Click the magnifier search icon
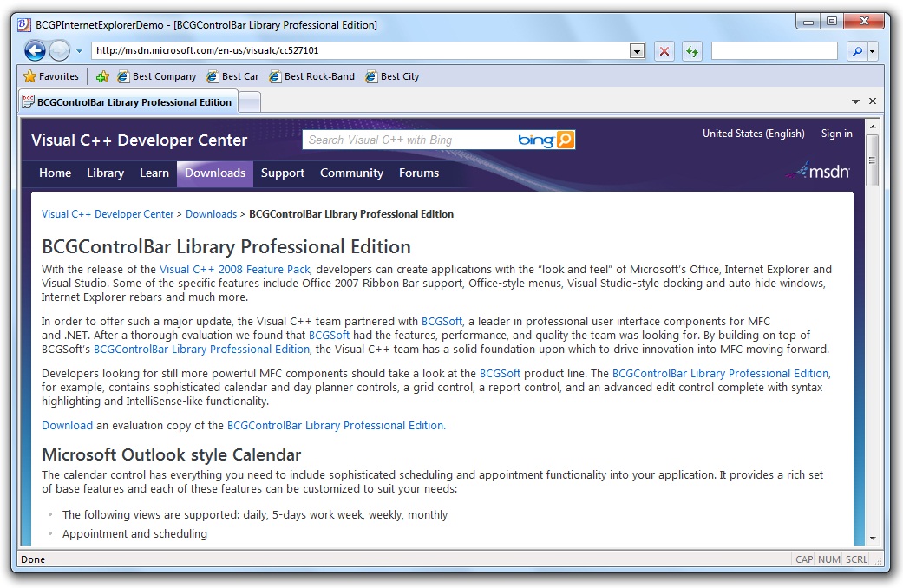 click(857, 51)
